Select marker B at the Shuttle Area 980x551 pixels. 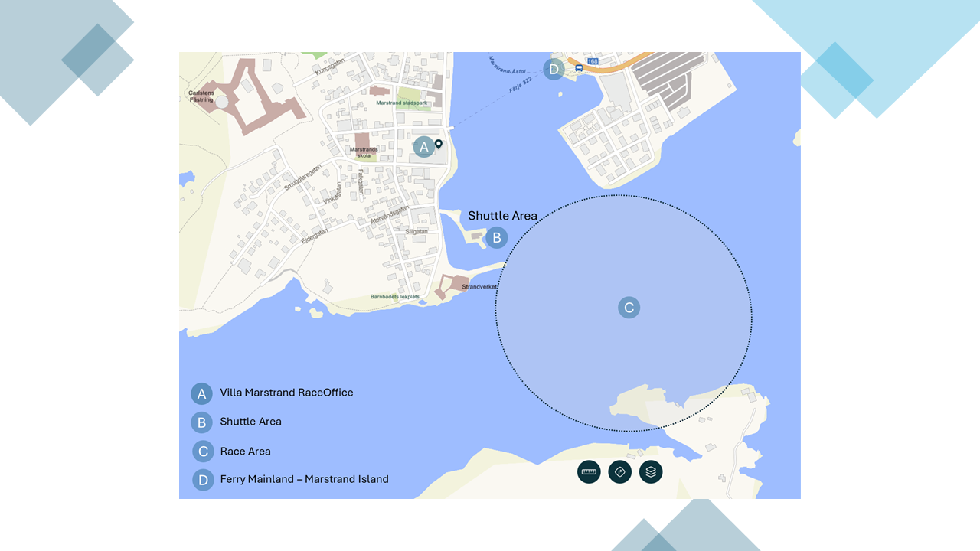click(496, 238)
